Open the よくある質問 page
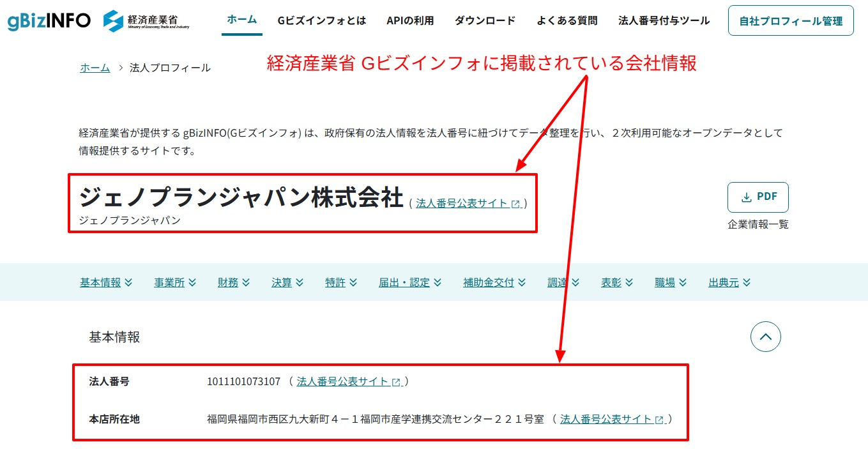 [567, 20]
